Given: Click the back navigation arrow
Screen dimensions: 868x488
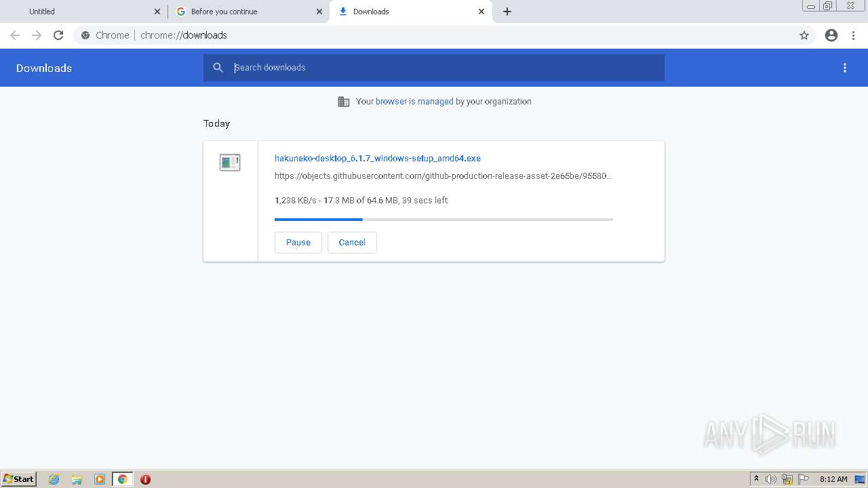Looking at the screenshot, I should point(15,35).
